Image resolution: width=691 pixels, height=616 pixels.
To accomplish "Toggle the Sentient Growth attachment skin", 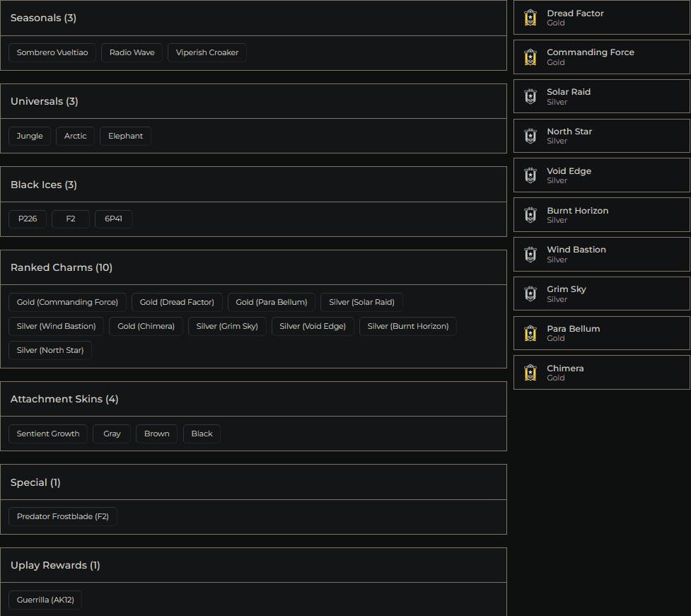I will [47, 434].
